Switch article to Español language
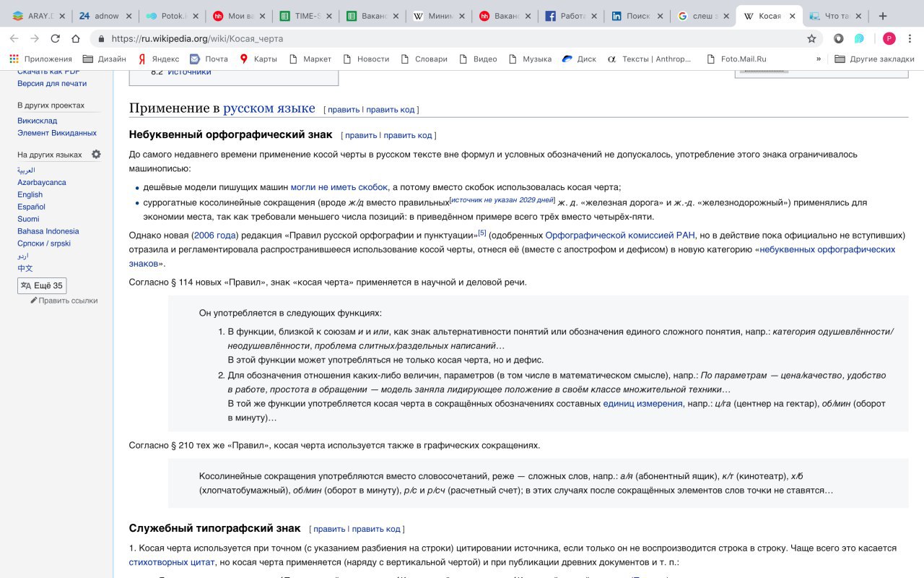 (31, 207)
